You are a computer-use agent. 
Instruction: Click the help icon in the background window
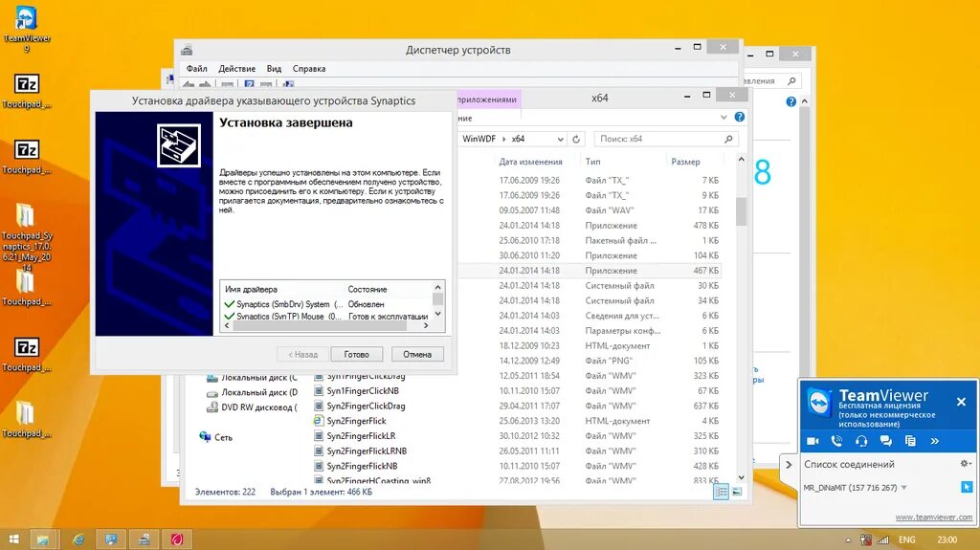tap(791, 102)
